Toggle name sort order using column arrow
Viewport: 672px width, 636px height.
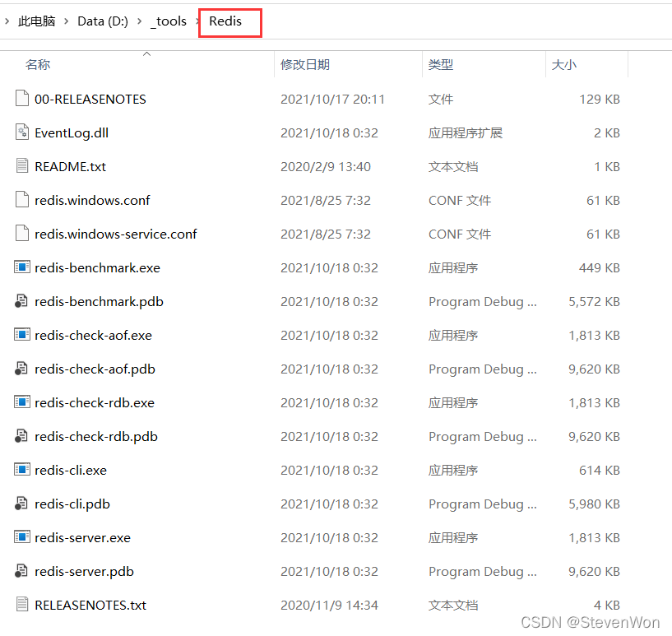tap(146, 54)
